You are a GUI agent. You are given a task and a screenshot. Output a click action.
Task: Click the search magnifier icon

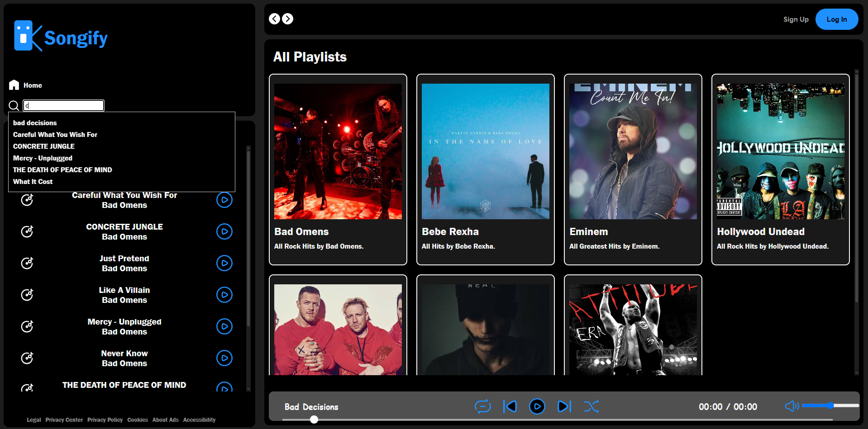pyautogui.click(x=14, y=106)
